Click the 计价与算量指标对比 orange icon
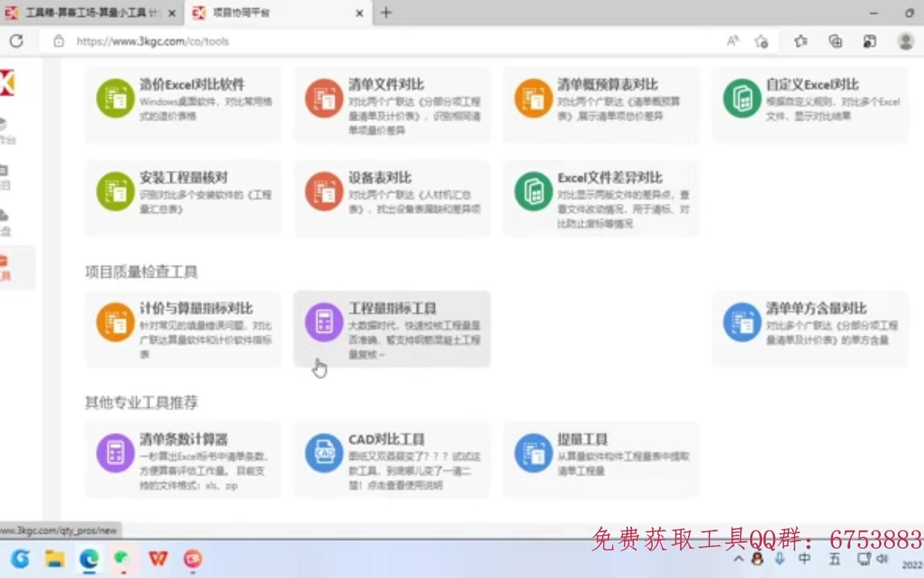This screenshot has height=578, width=924. (115, 322)
